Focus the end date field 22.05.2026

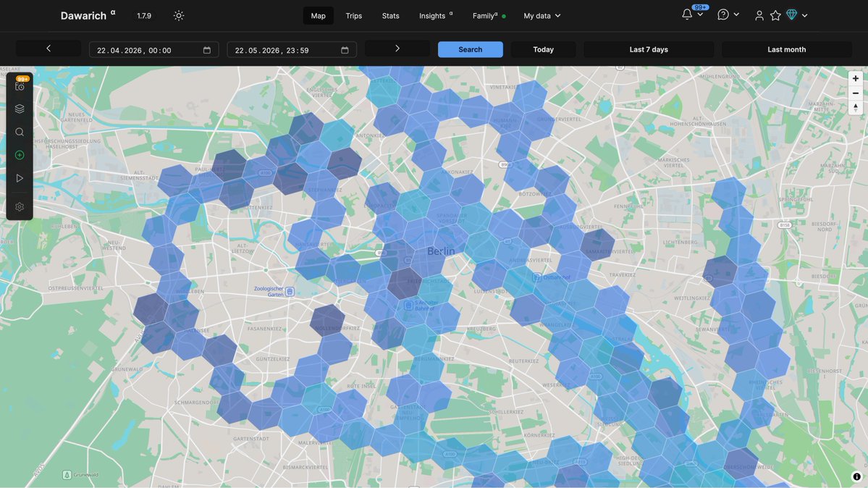coord(292,50)
